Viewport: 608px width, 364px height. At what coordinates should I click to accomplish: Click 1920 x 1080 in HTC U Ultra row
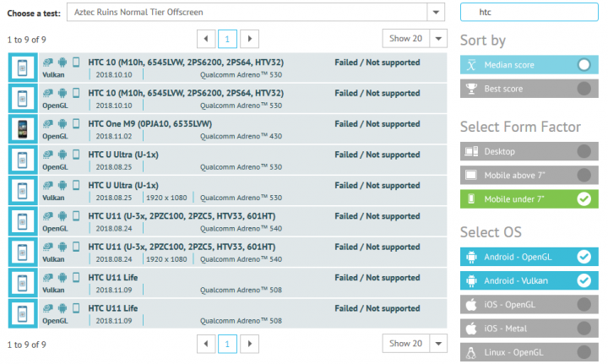coord(166,198)
